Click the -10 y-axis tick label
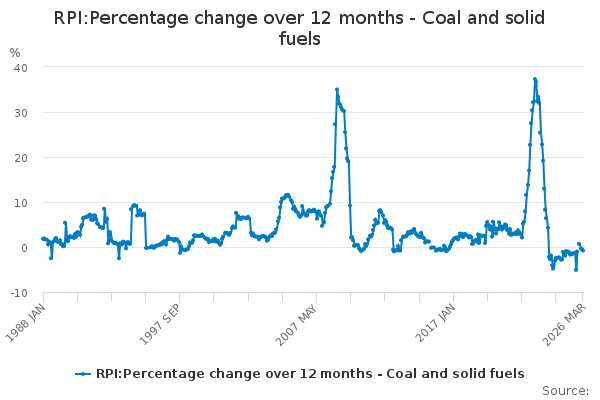Viewport: 600px width, 400px height. coord(18,292)
